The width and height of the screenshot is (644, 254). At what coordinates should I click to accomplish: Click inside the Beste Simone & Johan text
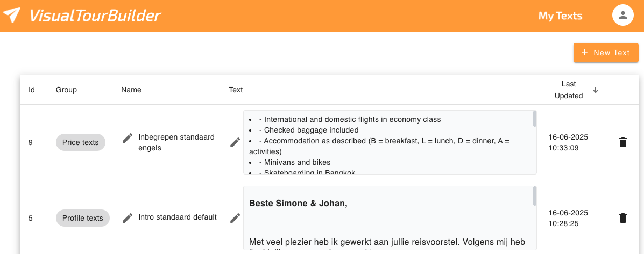click(298, 203)
